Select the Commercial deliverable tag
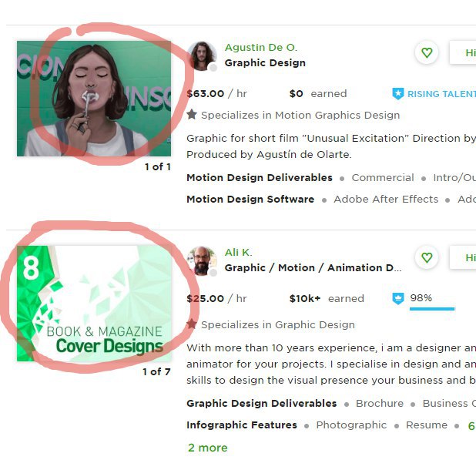Screen dimensions: 476x470 point(383,178)
